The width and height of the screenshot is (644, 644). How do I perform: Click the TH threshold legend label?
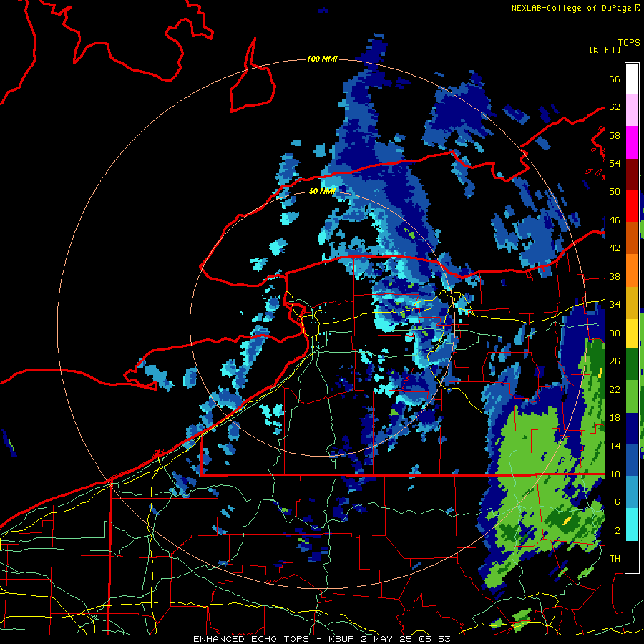click(x=615, y=559)
